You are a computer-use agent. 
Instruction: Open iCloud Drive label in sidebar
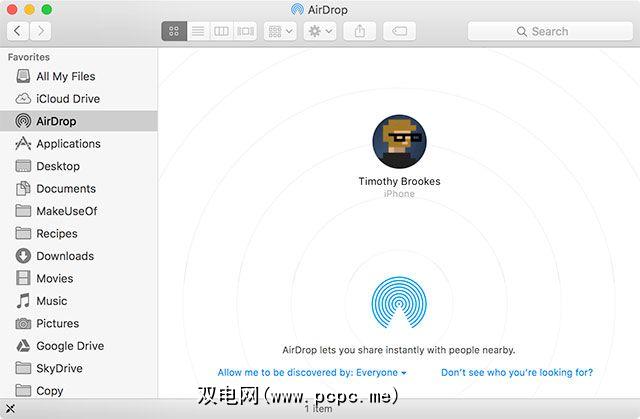coord(68,99)
